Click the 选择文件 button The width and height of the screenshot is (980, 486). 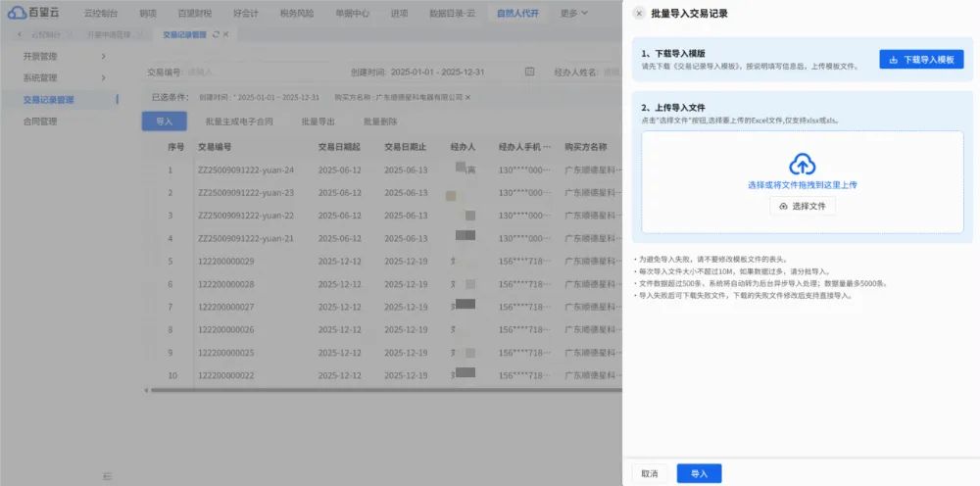[x=803, y=206]
